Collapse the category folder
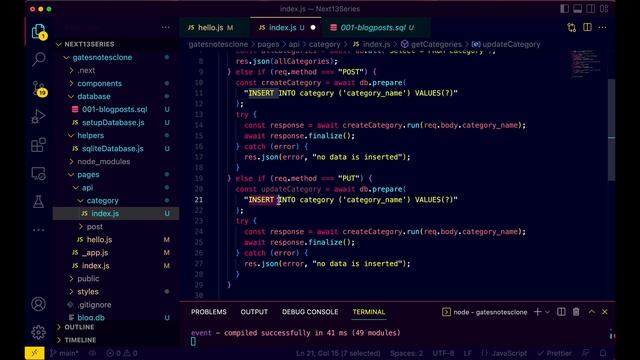This screenshot has height=360, width=640. [x=116, y=201]
